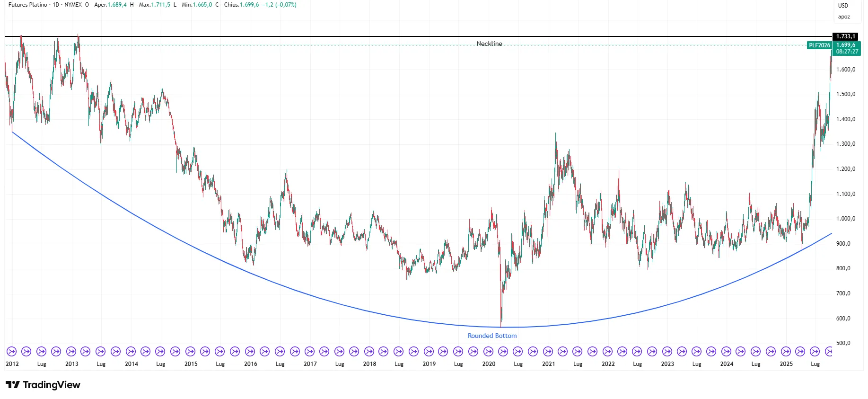Click the Futures Platino symbol title
The height and width of the screenshot is (399, 868).
pos(28,5)
